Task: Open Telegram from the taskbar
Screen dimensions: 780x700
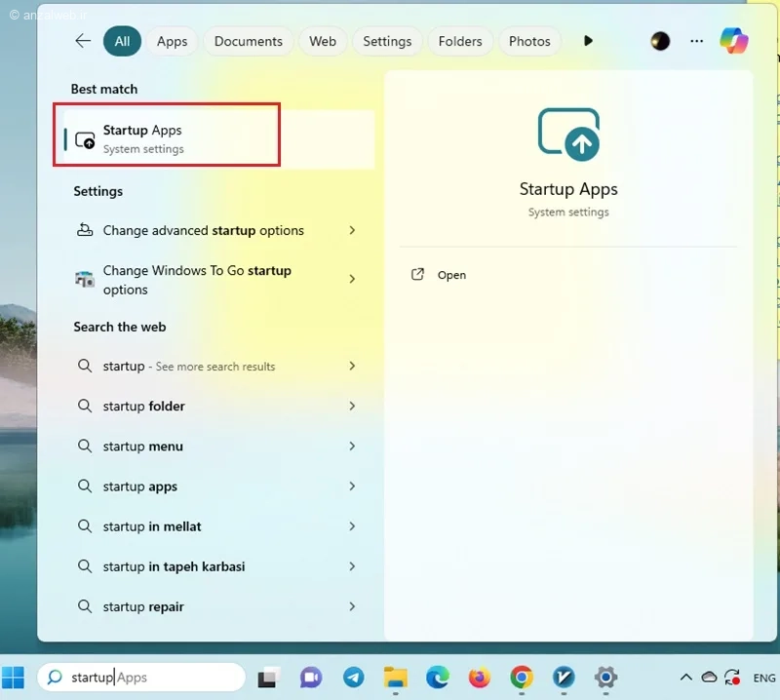Action: (x=353, y=677)
